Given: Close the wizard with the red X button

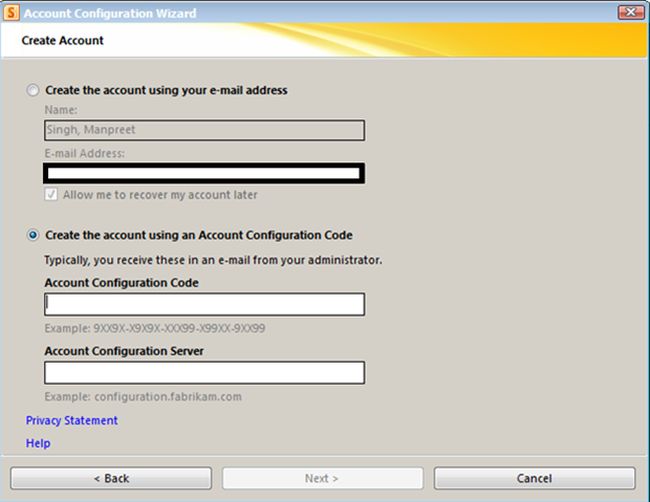Looking at the screenshot, I should pyautogui.click(x=631, y=12).
